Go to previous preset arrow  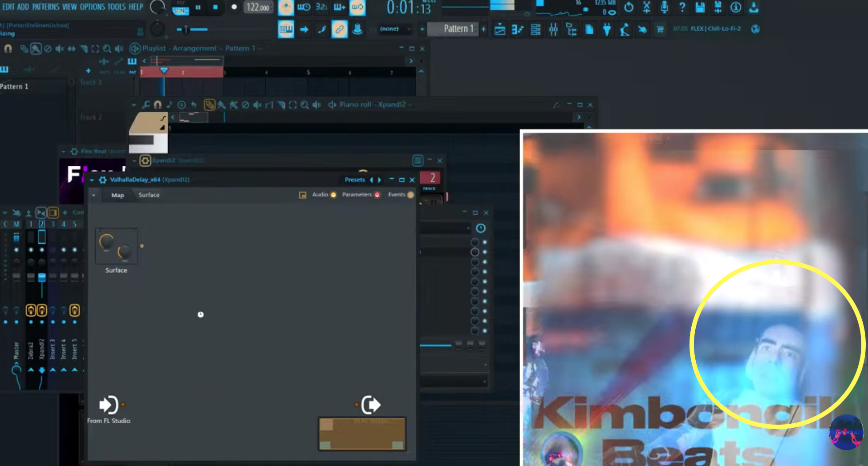(x=371, y=180)
